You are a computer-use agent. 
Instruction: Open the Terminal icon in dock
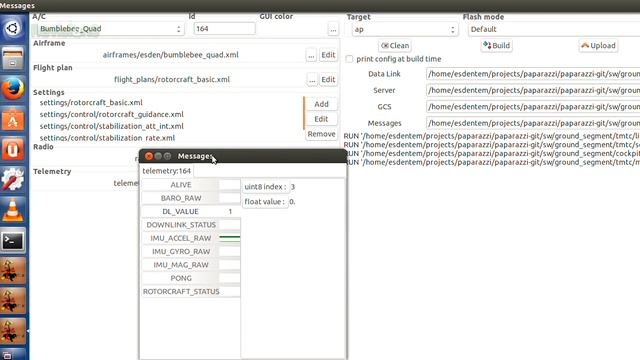[x=13, y=241]
